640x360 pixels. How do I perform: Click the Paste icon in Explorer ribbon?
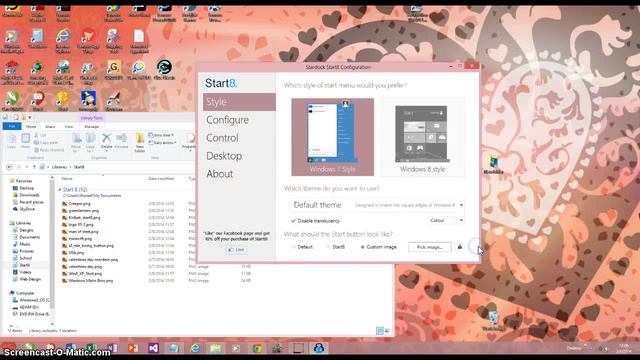pos(25,141)
